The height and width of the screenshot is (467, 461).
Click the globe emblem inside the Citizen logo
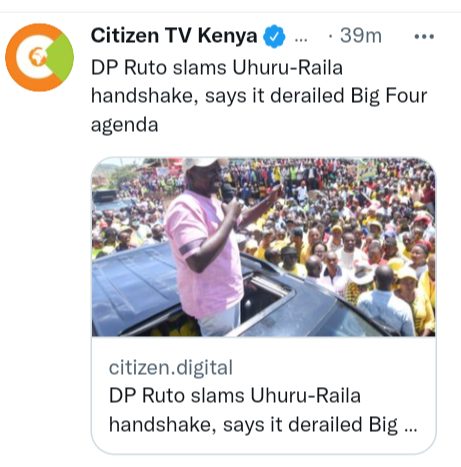tap(37, 57)
